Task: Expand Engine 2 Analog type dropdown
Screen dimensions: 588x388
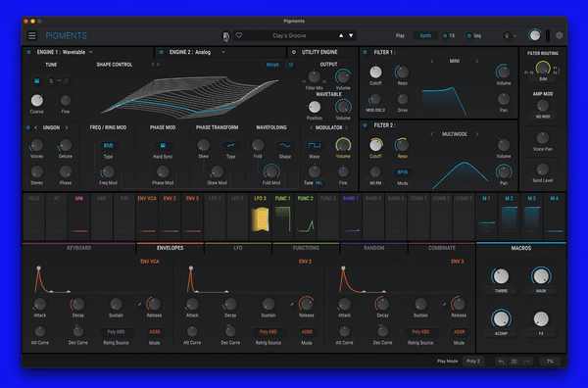Action: (x=223, y=52)
